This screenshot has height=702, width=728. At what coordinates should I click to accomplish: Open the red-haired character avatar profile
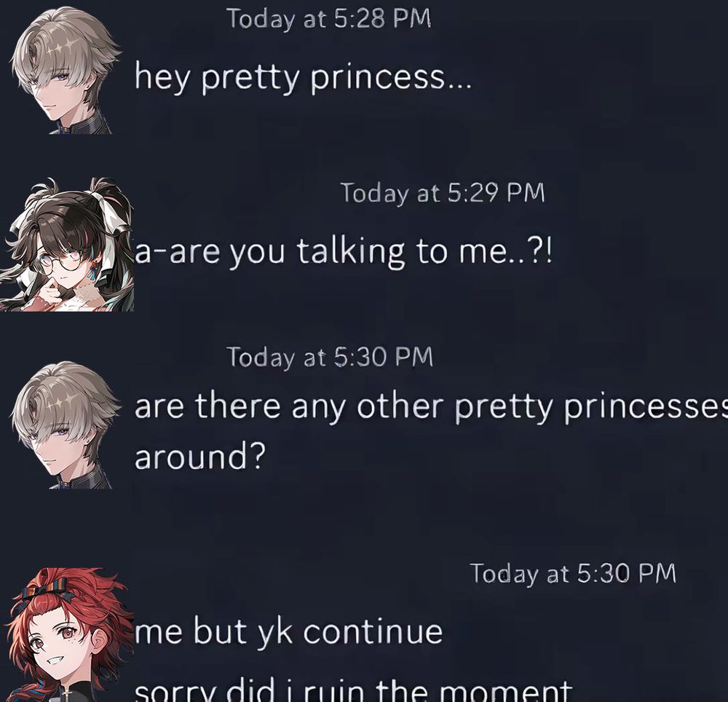point(68,634)
